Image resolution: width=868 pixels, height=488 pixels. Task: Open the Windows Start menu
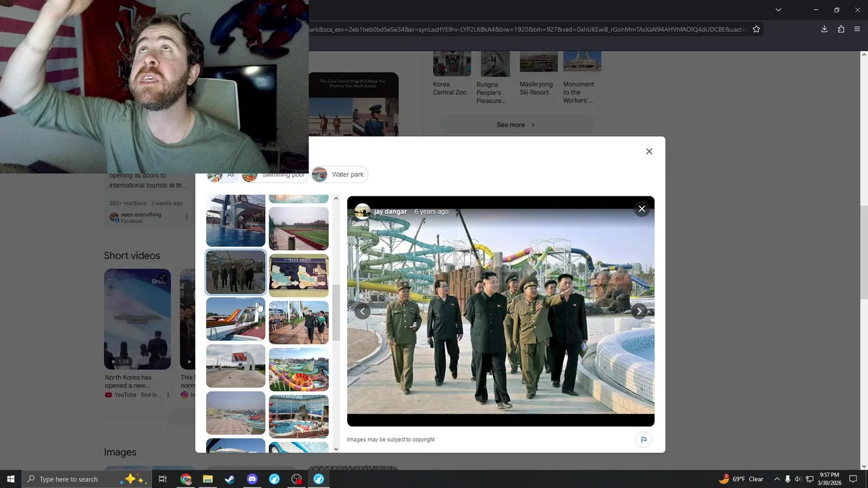10,479
